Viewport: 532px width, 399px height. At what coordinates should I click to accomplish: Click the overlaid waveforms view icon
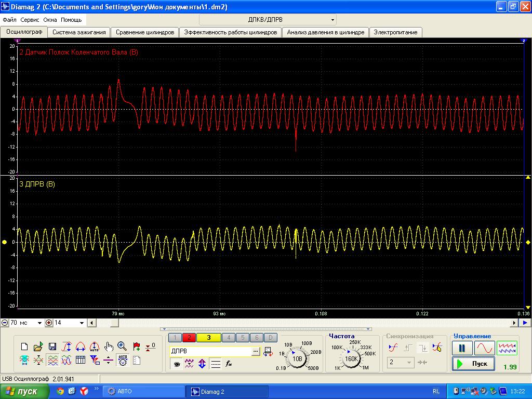click(66, 361)
